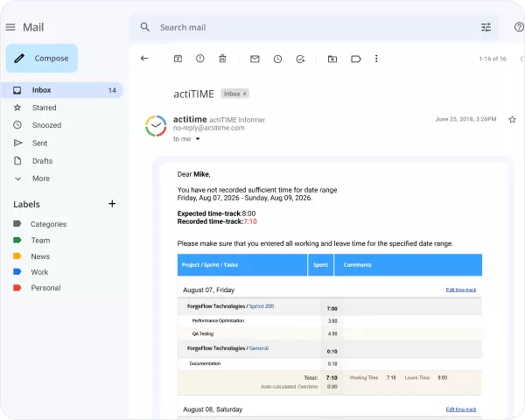
Task: Archive this email
Action: [x=178, y=59]
